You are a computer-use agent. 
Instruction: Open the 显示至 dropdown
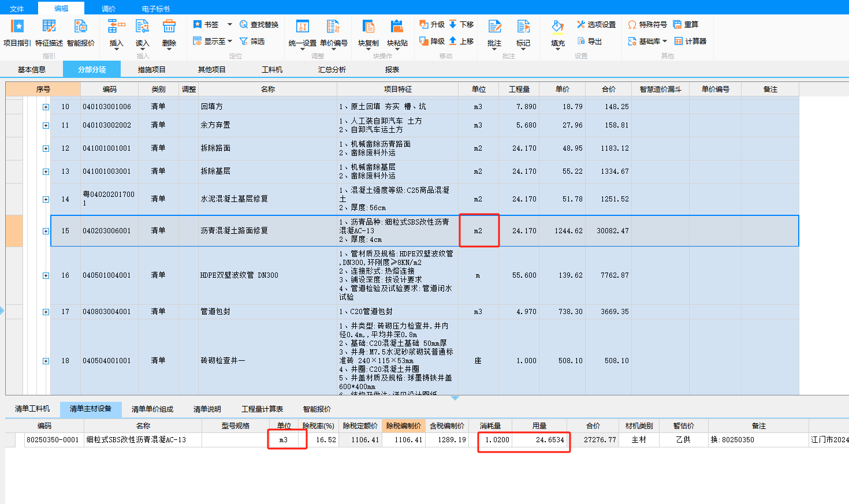(x=212, y=41)
